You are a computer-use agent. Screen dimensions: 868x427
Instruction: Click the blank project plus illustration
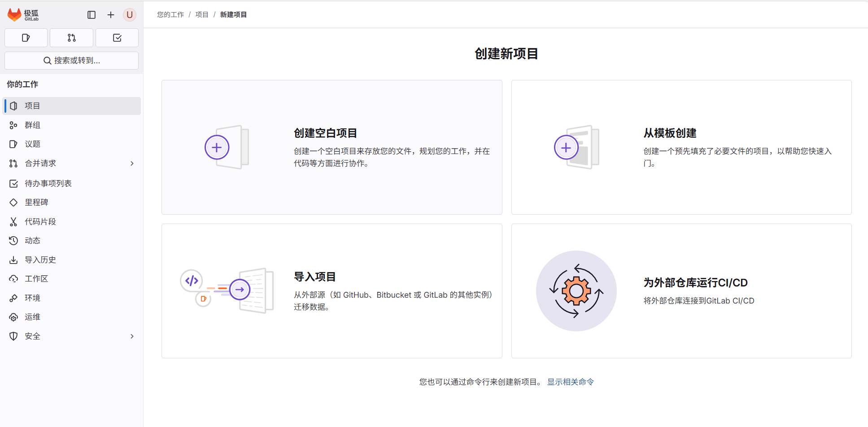coord(227,147)
